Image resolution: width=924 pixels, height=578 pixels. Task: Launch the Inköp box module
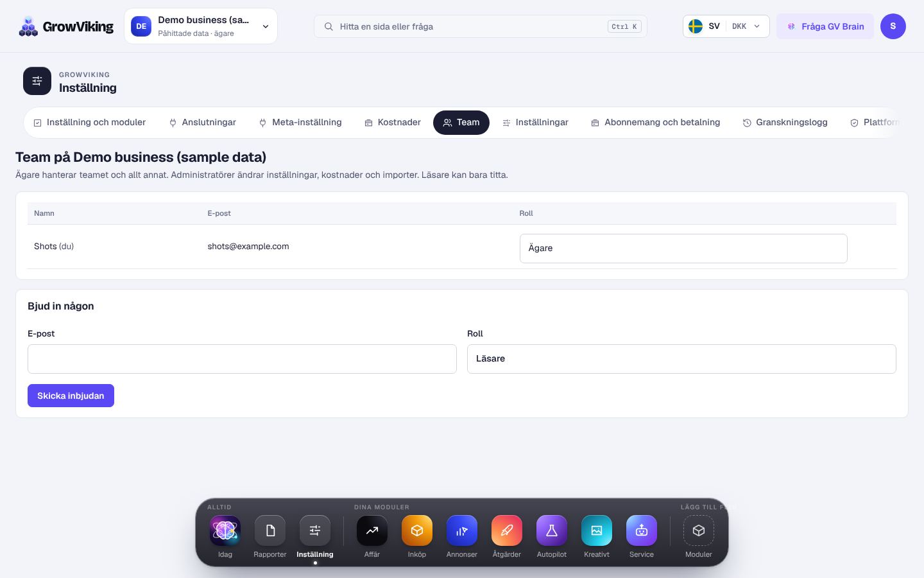[x=417, y=530]
